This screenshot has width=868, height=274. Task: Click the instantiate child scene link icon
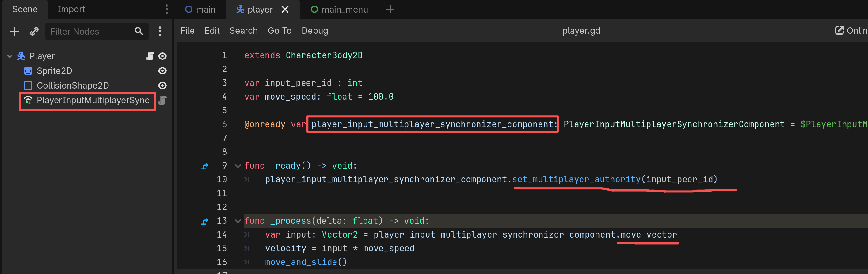pyautogui.click(x=34, y=31)
